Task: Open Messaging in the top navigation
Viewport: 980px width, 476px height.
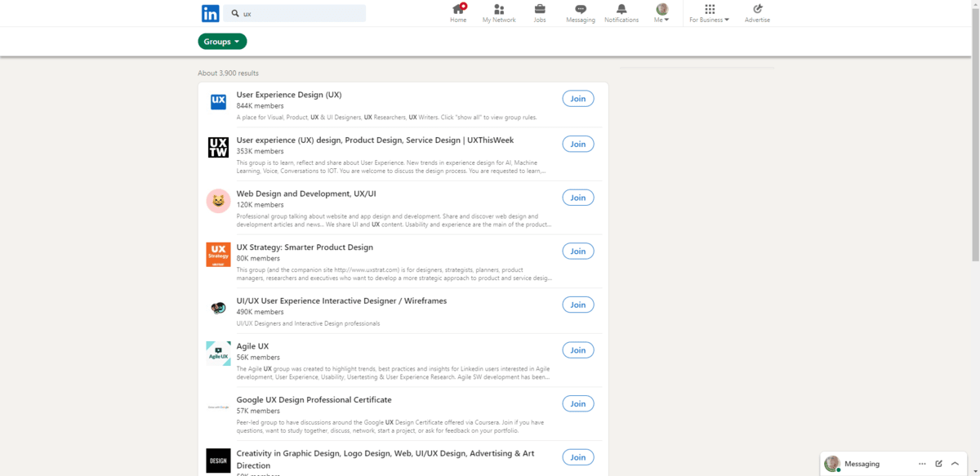Action: [581, 10]
